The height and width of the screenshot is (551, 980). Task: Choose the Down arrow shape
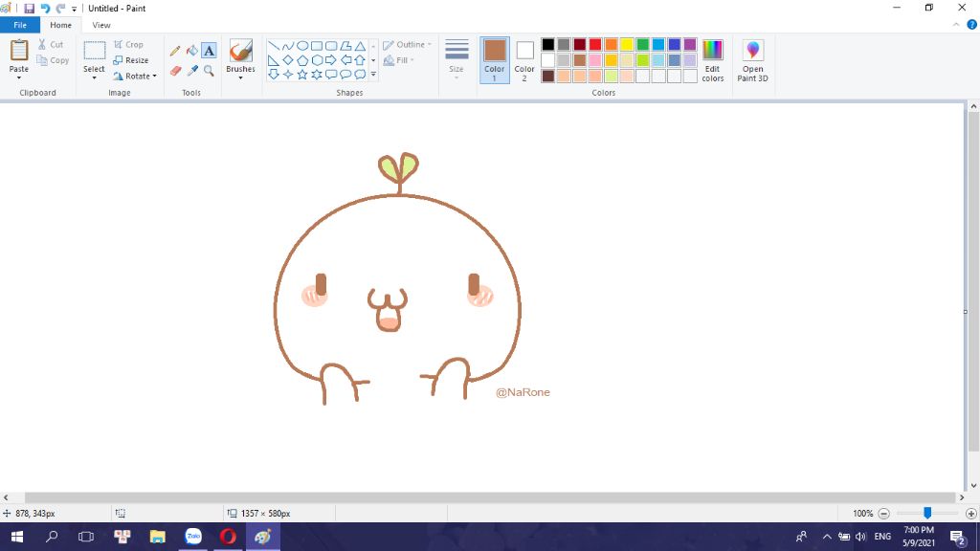[x=273, y=75]
